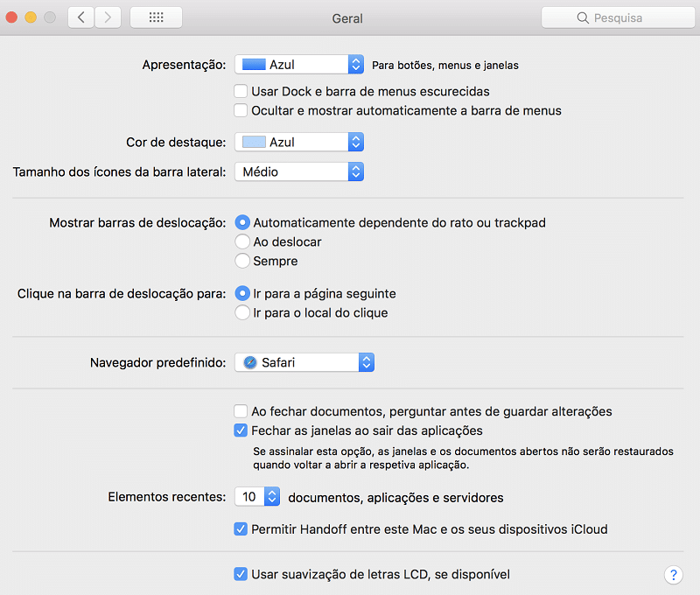Viewport: 700px width, 595px height.
Task: Go forward with the right arrow button
Action: point(108,17)
